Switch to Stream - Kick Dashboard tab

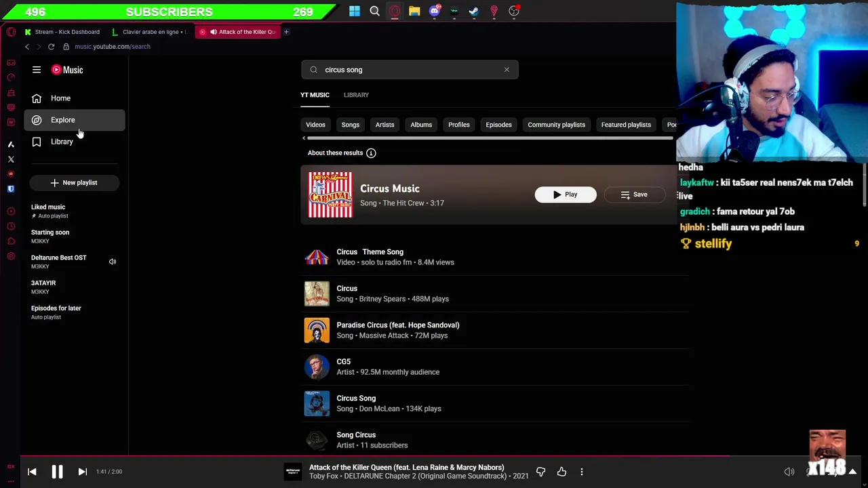point(62,32)
